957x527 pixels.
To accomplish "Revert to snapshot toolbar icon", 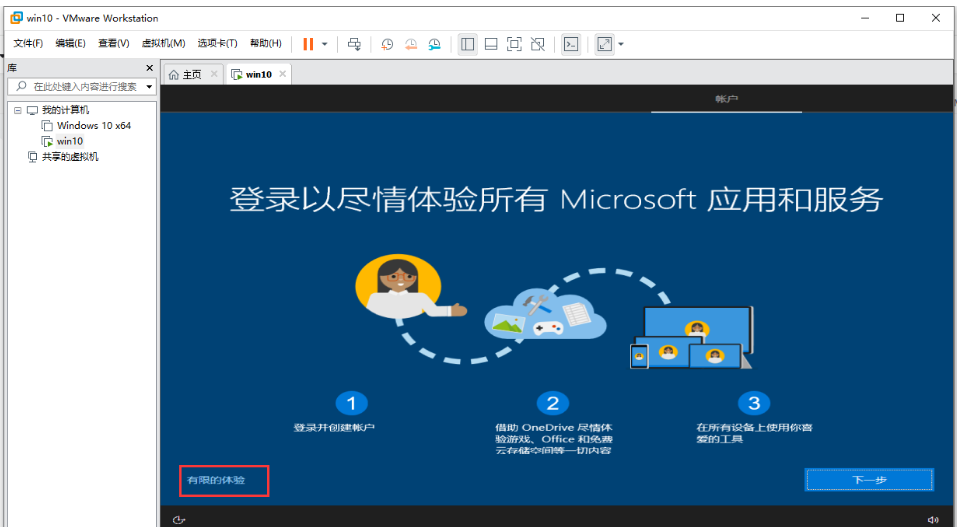I will tap(411, 44).
